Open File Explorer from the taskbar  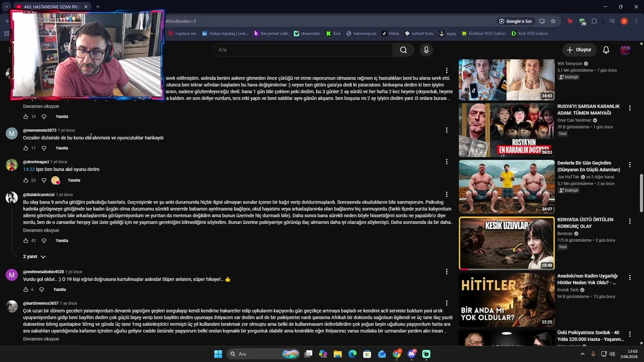338,354
